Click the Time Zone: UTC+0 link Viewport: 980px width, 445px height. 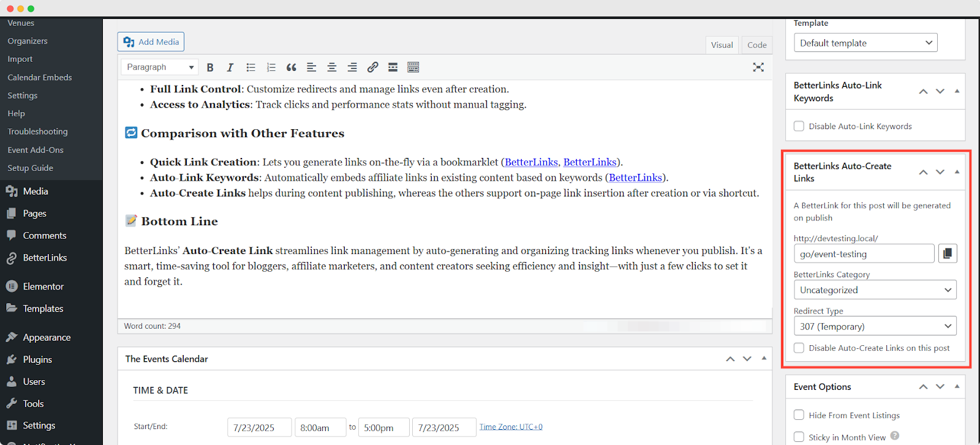pyautogui.click(x=511, y=427)
